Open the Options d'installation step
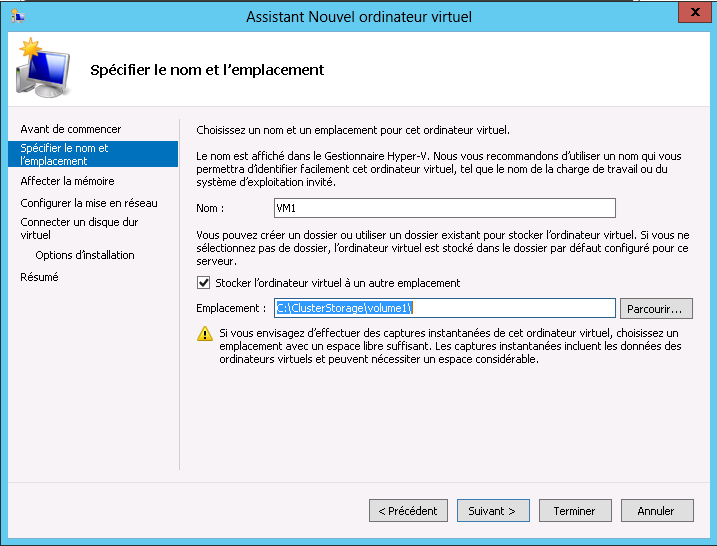This screenshot has width=717, height=546. pyautogui.click(x=85, y=255)
